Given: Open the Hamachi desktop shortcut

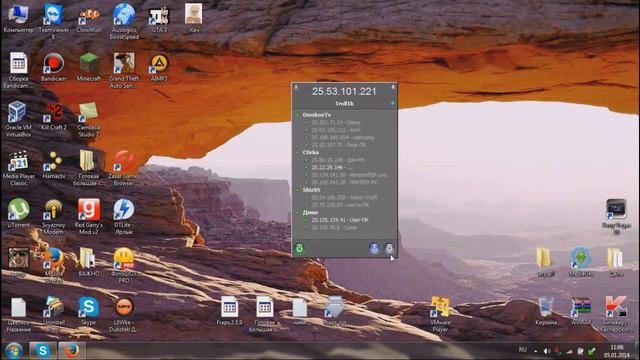Looking at the screenshot, I should click(x=53, y=165).
